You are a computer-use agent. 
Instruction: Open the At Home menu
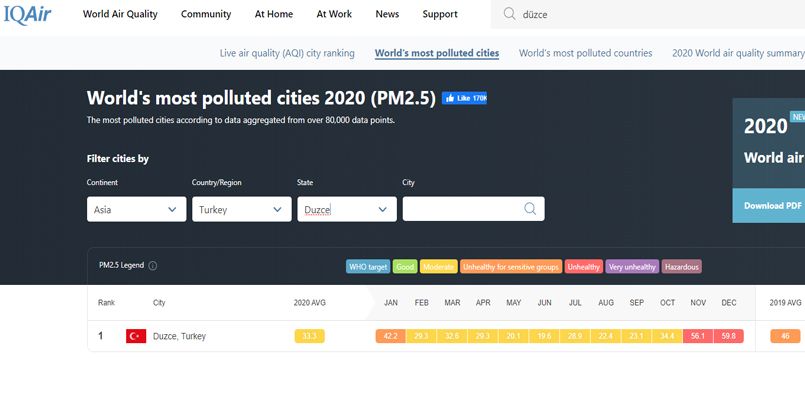tap(274, 14)
